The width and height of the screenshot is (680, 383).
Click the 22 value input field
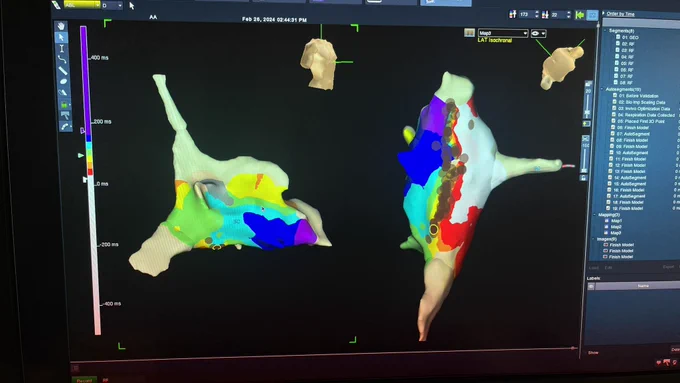pyautogui.click(x=558, y=15)
